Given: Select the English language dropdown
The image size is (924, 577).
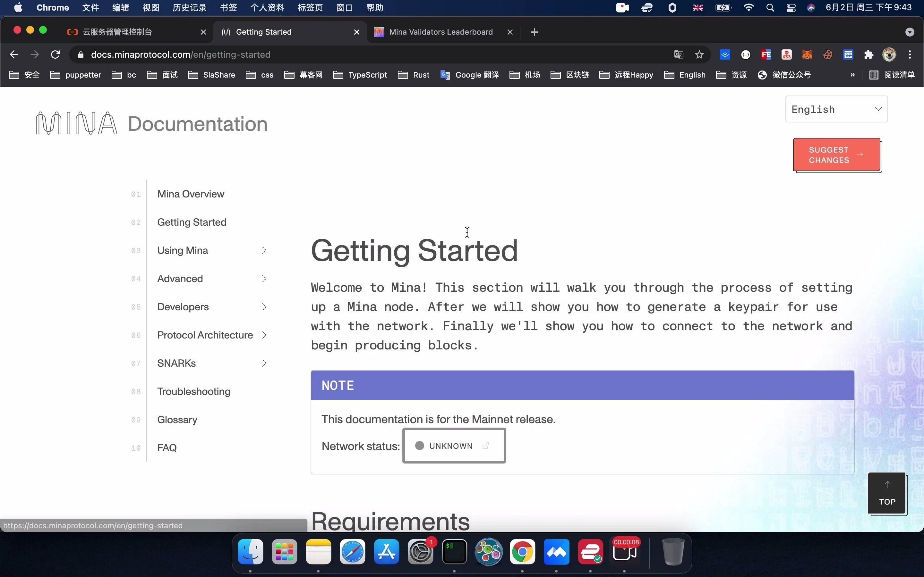Looking at the screenshot, I should tap(835, 108).
